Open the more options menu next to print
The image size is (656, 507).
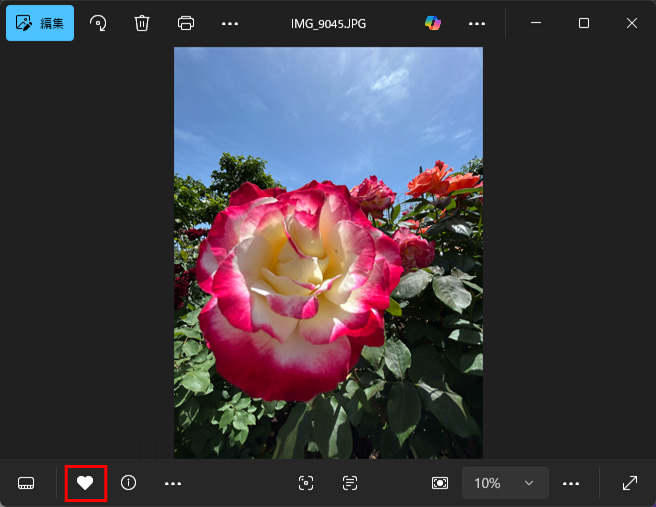pos(230,24)
